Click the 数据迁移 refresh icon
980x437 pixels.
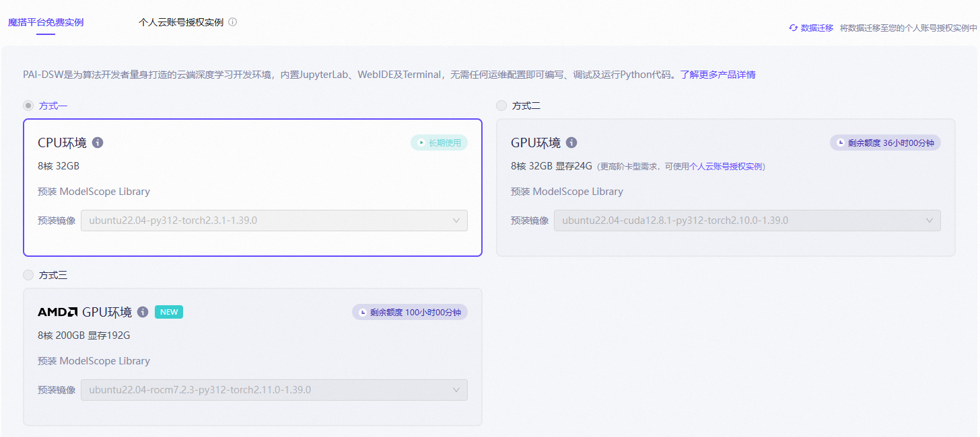793,28
